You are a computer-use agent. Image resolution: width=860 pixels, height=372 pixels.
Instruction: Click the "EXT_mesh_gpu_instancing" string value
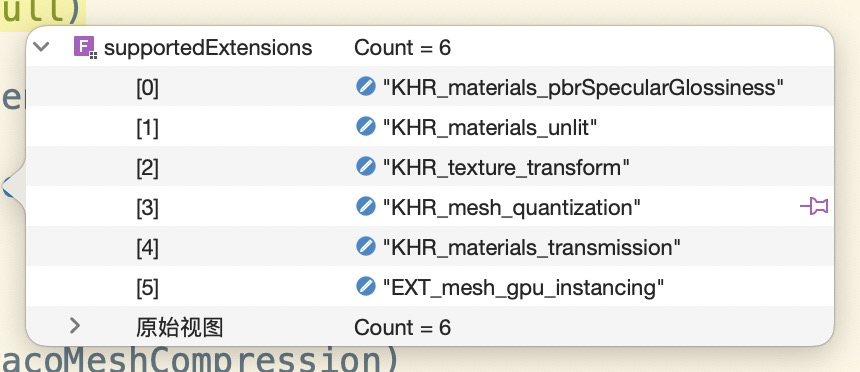tap(523, 288)
